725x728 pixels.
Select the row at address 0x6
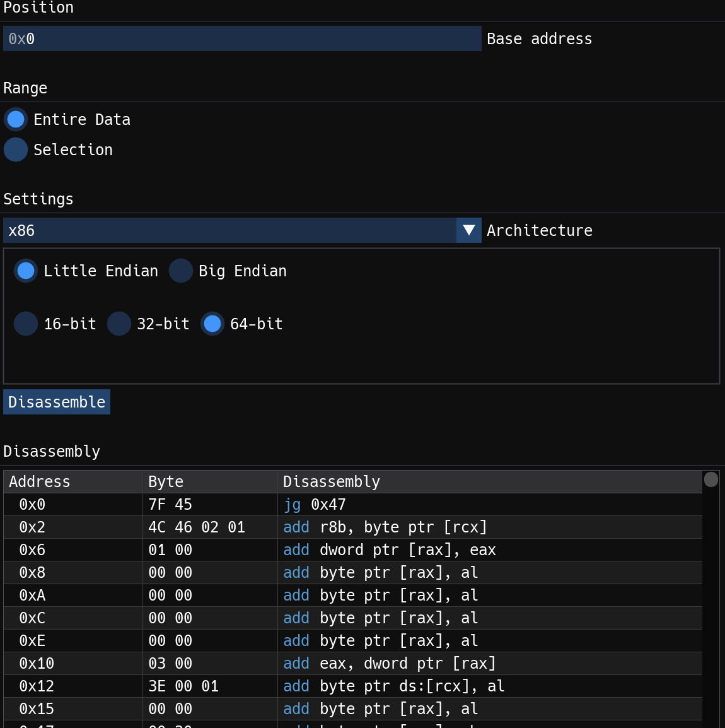[352, 549]
